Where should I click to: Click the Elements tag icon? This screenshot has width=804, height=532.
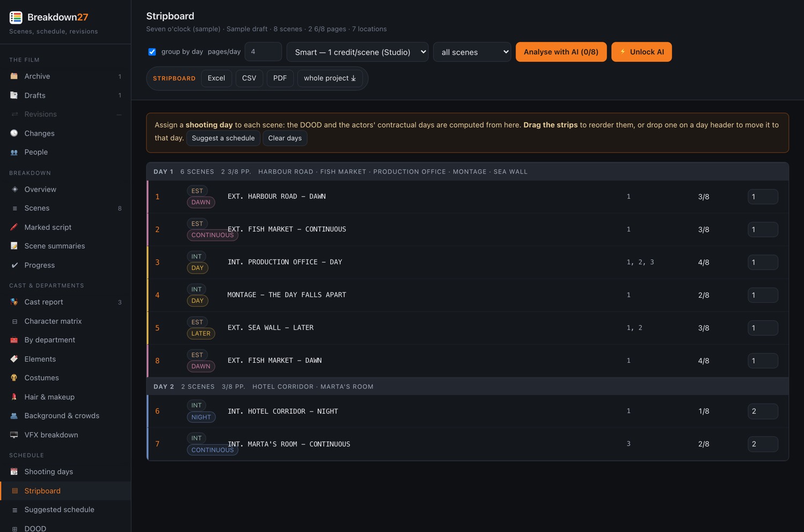click(14, 359)
